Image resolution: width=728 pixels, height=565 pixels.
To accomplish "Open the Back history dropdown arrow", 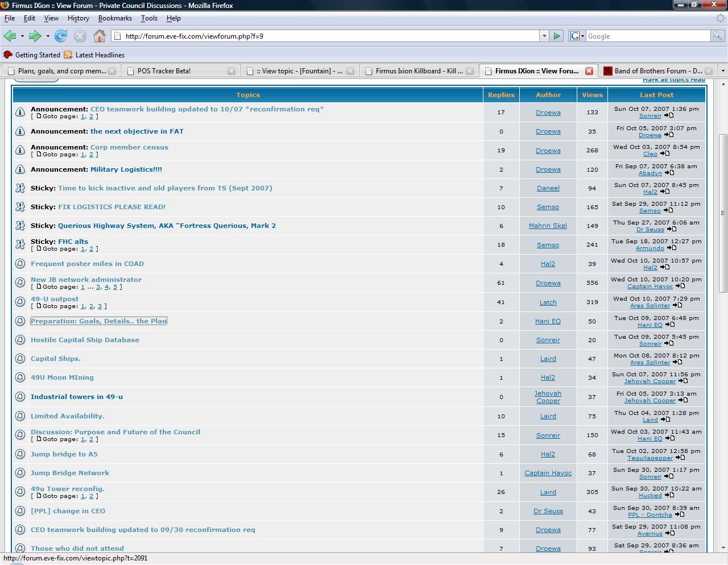I will (x=22, y=36).
